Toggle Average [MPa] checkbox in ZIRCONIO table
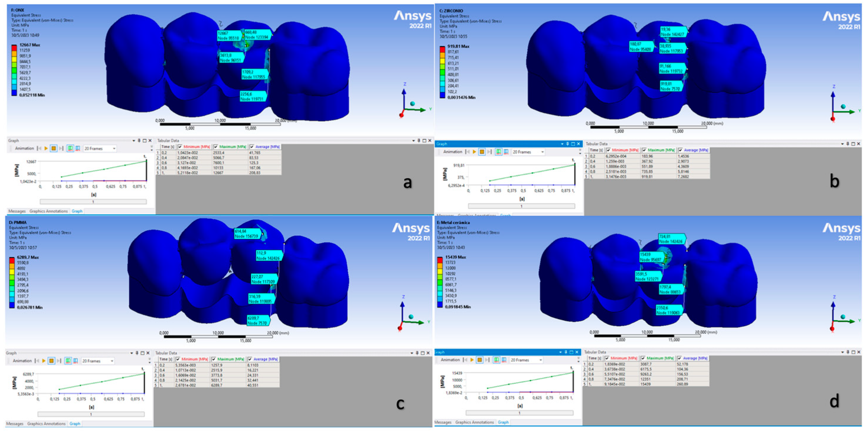 (680, 150)
